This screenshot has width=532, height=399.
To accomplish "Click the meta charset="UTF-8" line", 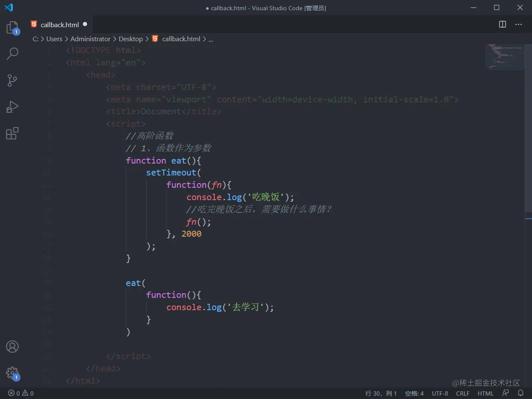I will (x=161, y=87).
